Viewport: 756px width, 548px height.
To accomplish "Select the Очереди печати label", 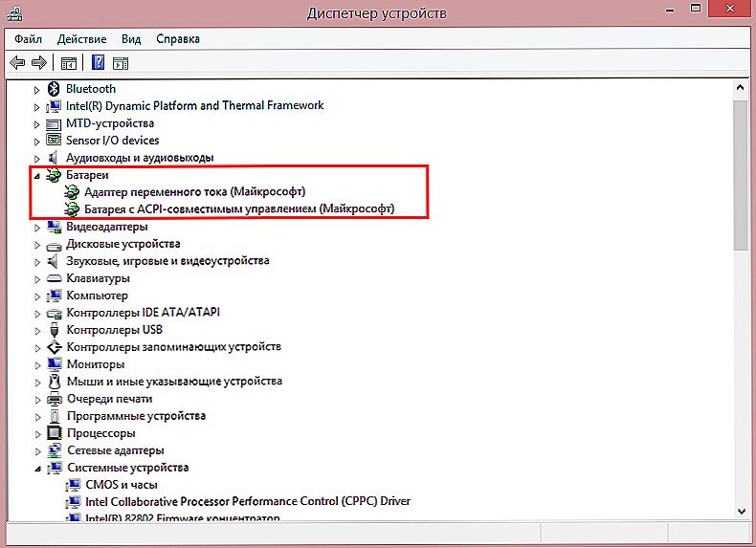I will click(x=109, y=399).
